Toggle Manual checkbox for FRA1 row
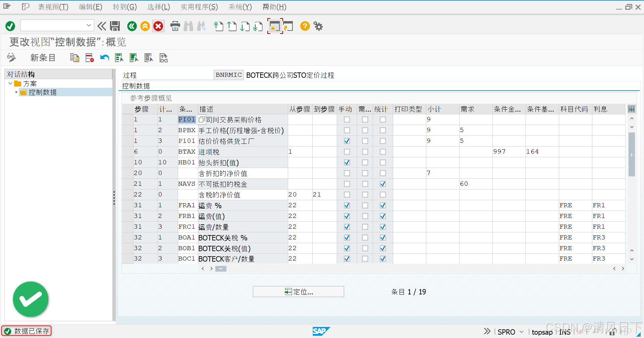The image size is (644, 338). 347,205
